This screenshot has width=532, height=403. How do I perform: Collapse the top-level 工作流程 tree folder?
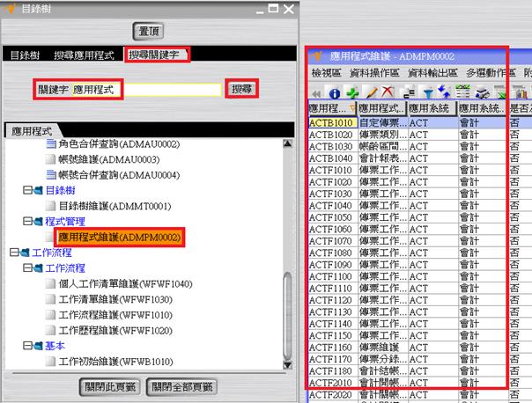pyautogui.click(x=13, y=253)
